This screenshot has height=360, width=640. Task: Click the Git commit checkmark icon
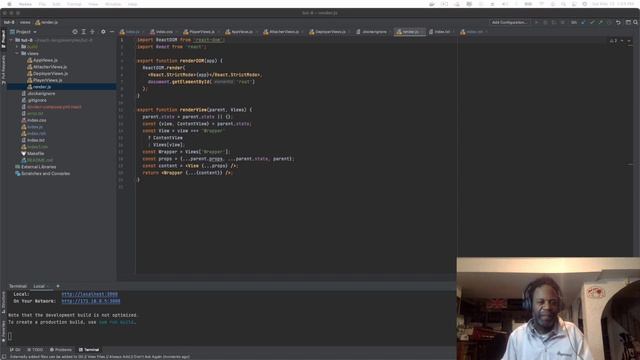point(592,22)
